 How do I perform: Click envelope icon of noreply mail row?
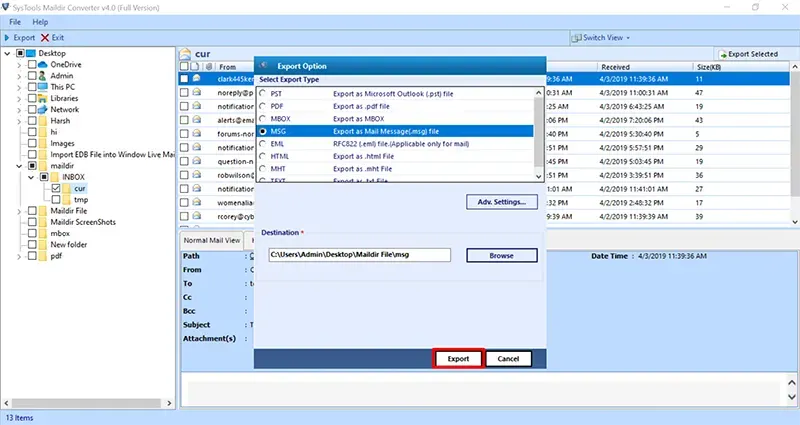[196, 92]
